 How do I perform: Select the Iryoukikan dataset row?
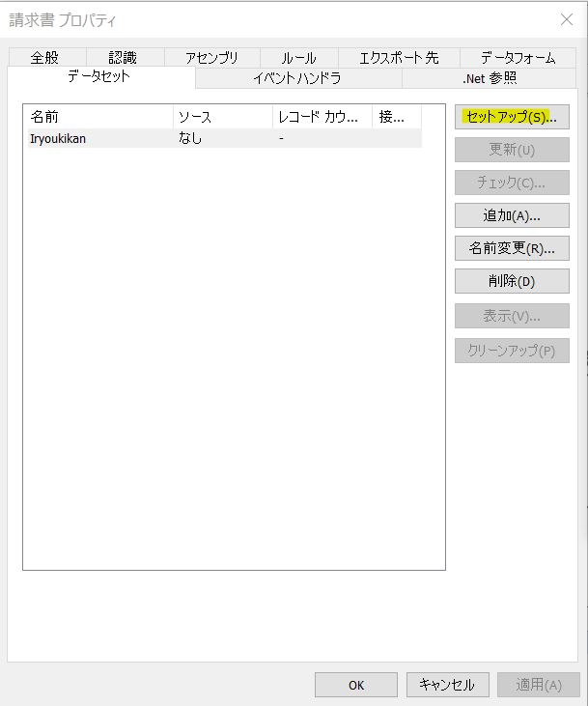click(225, 138)
